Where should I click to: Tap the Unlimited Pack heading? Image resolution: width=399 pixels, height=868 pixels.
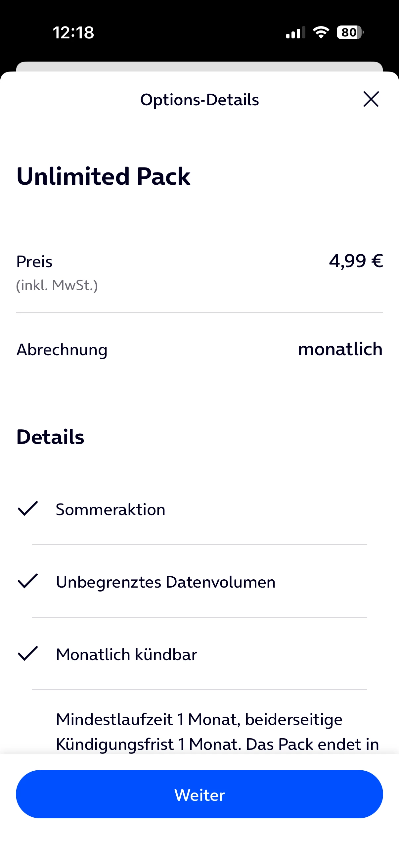point(103,176)
